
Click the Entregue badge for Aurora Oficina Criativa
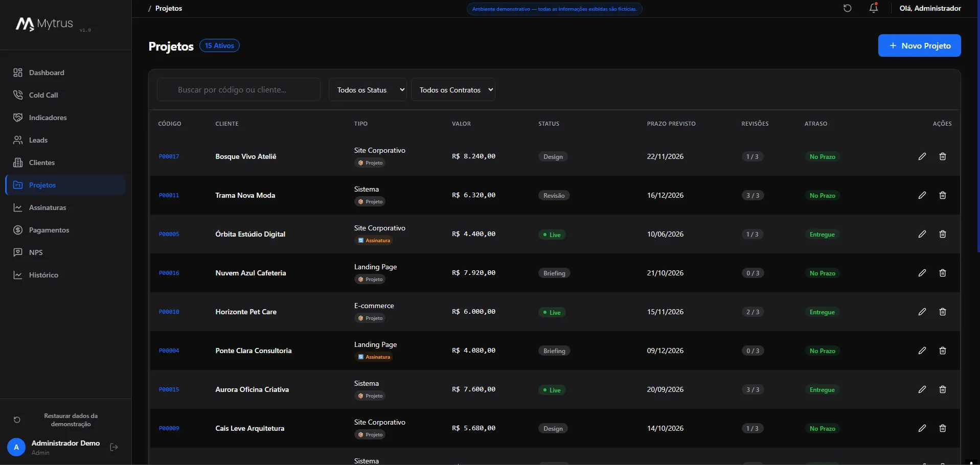tap(822, 389)
